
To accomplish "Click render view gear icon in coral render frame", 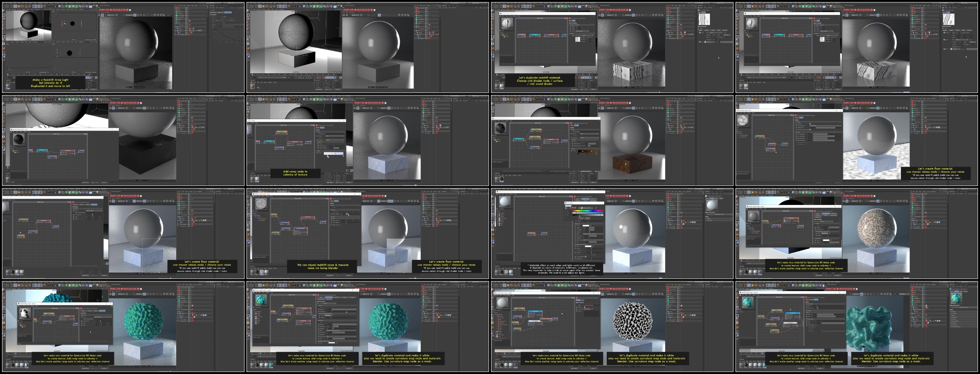I will point(908,294).
